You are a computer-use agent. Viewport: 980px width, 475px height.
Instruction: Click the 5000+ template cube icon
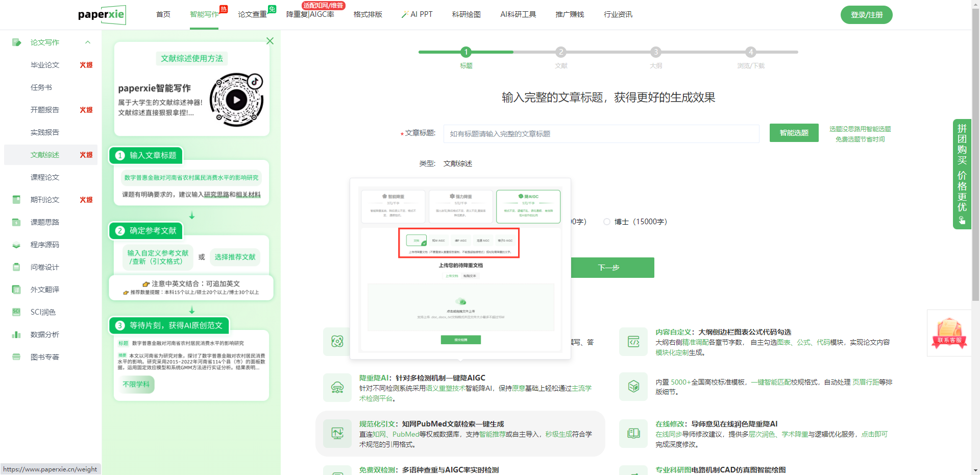[633, 386]
